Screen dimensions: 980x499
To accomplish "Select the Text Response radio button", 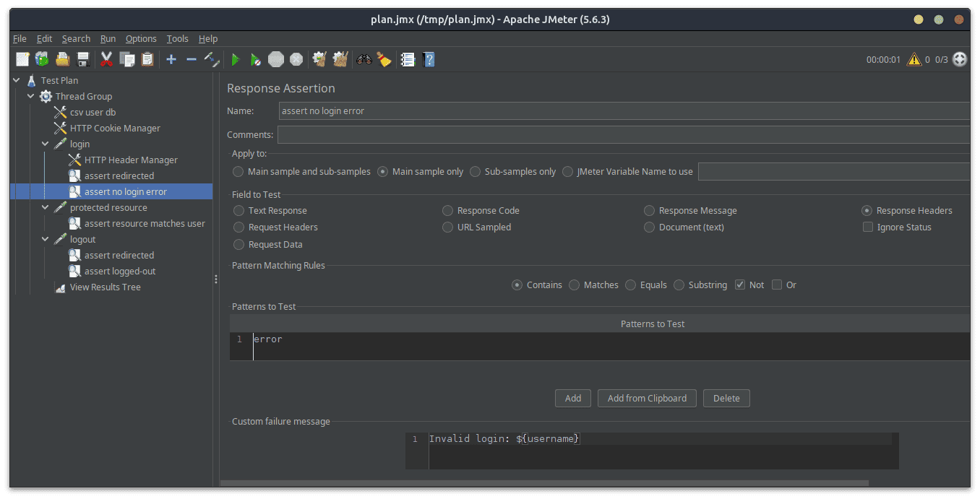I will coord(238,211).
